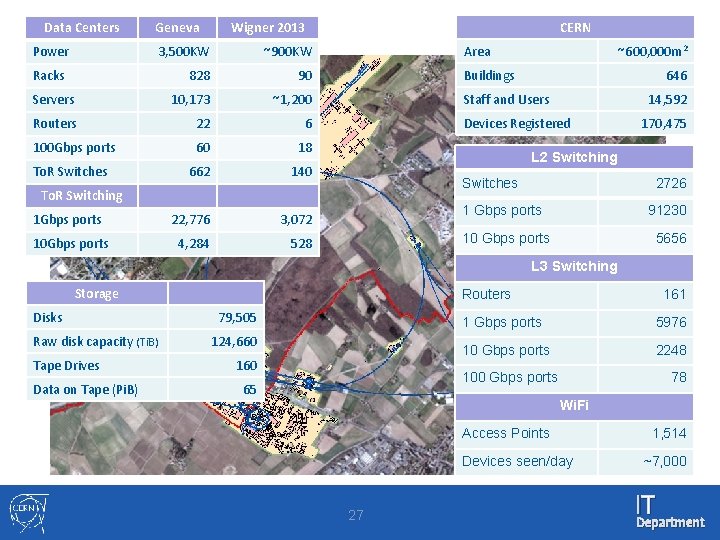Select the 79,505 disks value

tap(237, 318)
